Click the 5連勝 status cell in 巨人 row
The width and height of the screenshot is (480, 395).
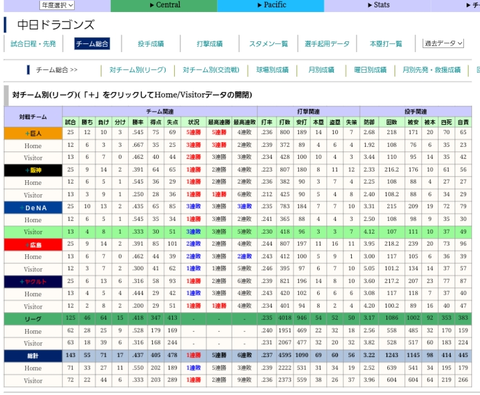click(194, 133)
